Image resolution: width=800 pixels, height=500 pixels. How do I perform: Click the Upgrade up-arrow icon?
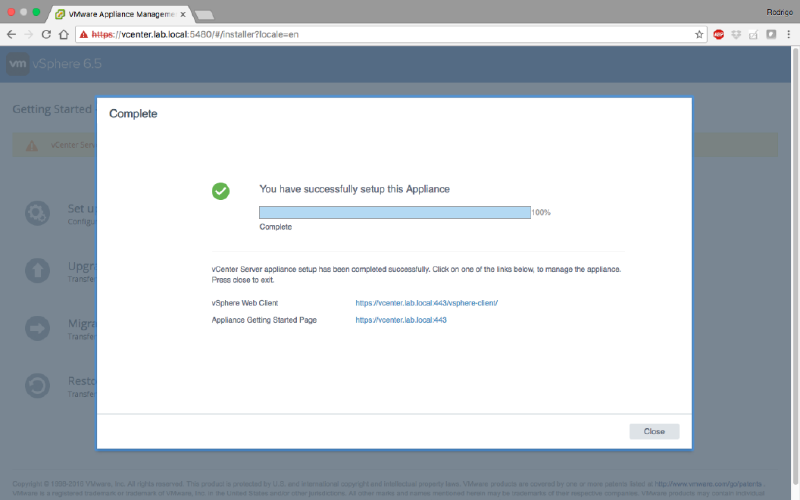[37, 271]
